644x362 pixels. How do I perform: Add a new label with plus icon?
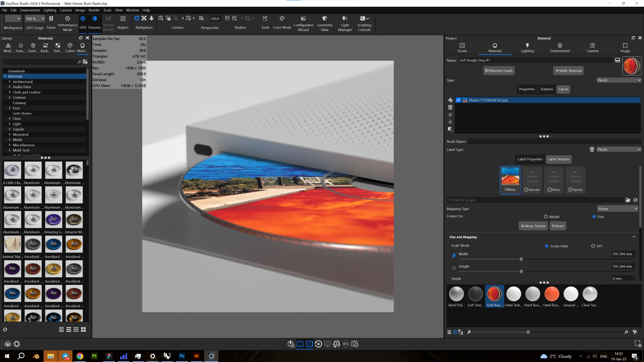(450, 100)
